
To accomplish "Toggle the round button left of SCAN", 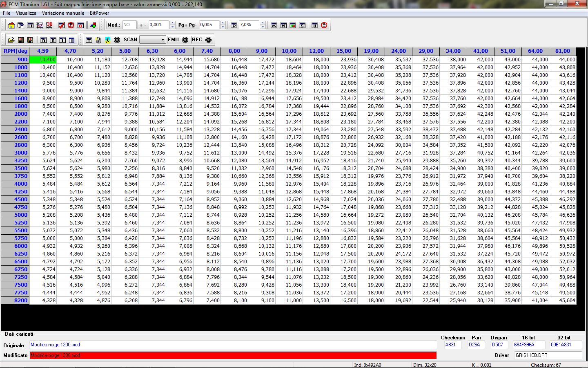I will tap(117, 40).
